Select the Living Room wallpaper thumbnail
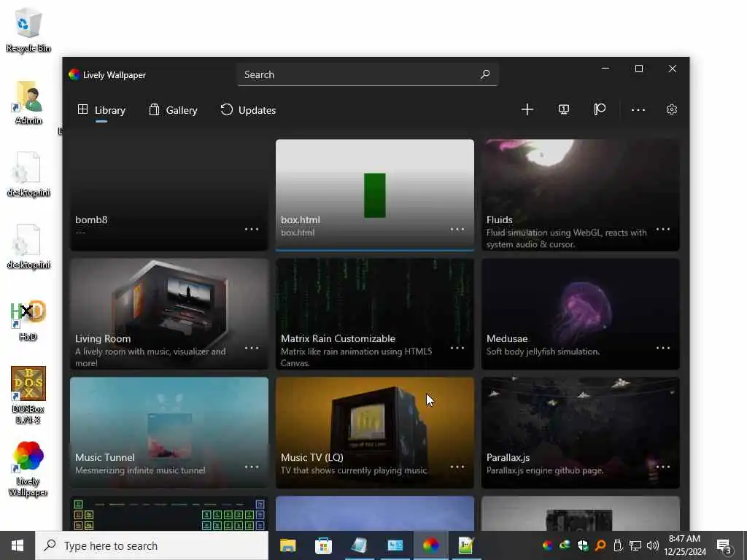 pos(169,314)
